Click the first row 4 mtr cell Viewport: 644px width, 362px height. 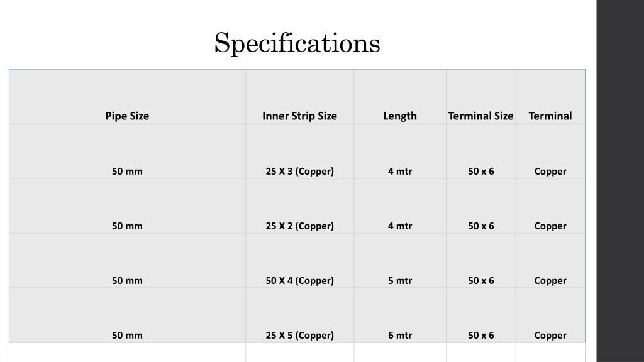pyautogui.click(x=400, y=151)
